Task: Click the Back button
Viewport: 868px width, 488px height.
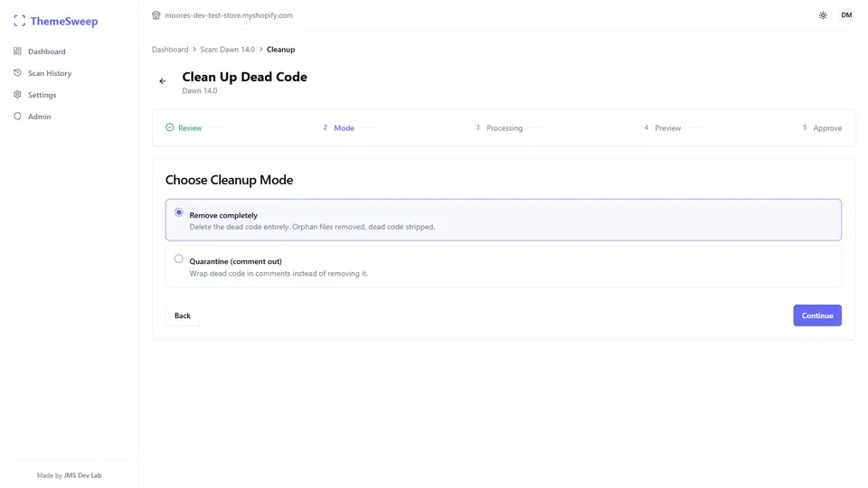Action: (x=182, y=315)
